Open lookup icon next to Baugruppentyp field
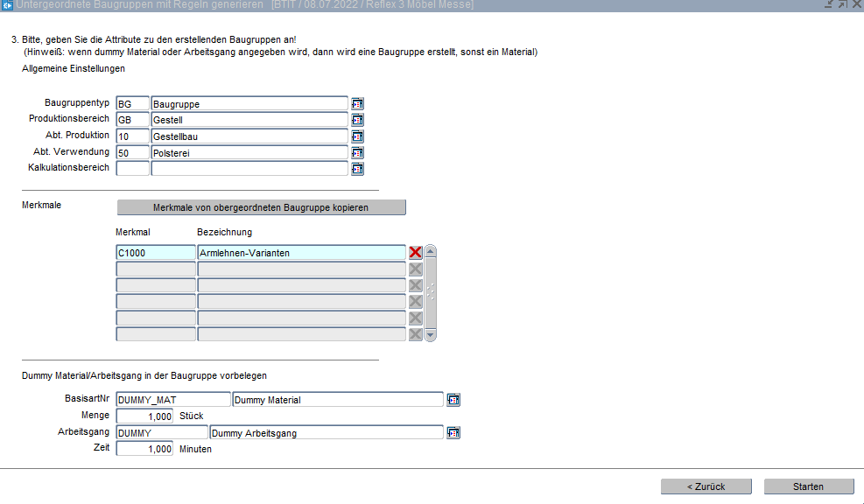Image resolution: width=864 pixels, height=504 pixels. tap(357, 104)
